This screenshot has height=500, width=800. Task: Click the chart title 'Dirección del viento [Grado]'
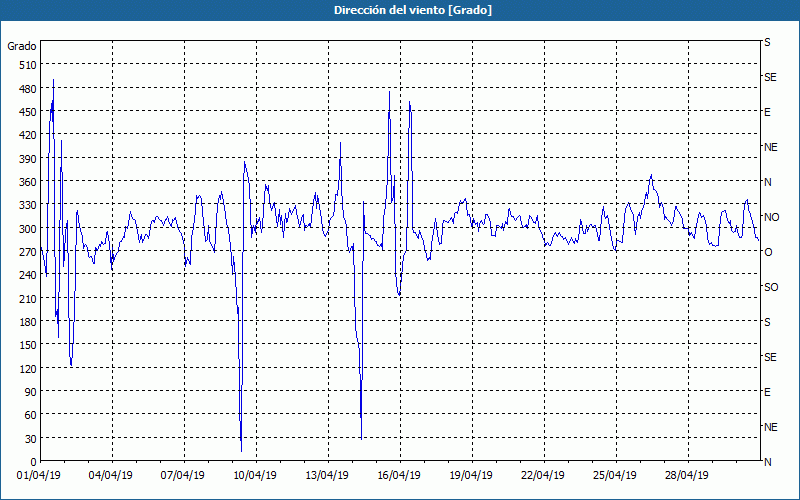(413, 10)
